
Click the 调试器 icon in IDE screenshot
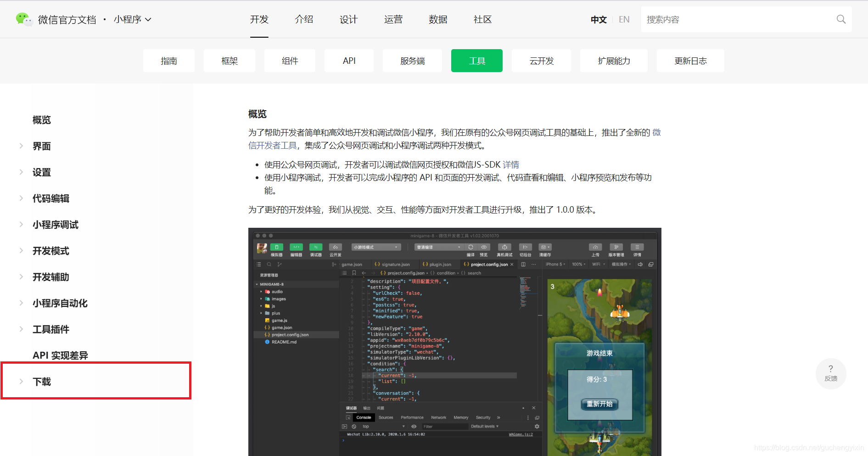point(316,247)
